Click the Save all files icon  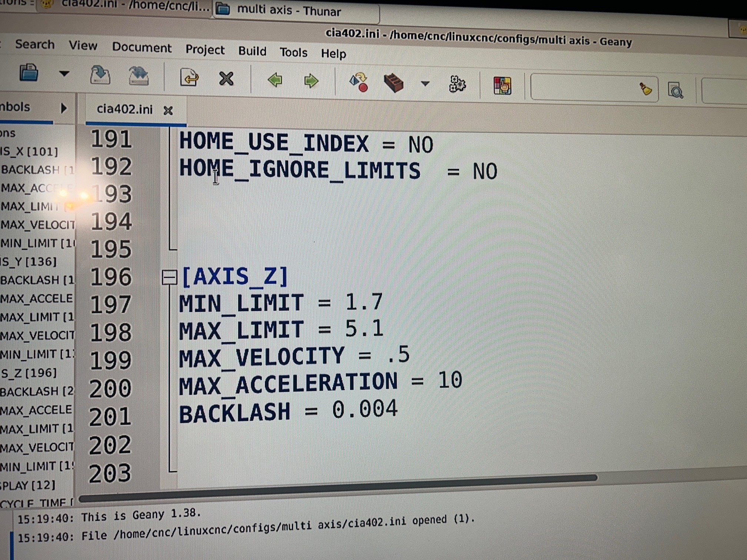click(139, 76)
